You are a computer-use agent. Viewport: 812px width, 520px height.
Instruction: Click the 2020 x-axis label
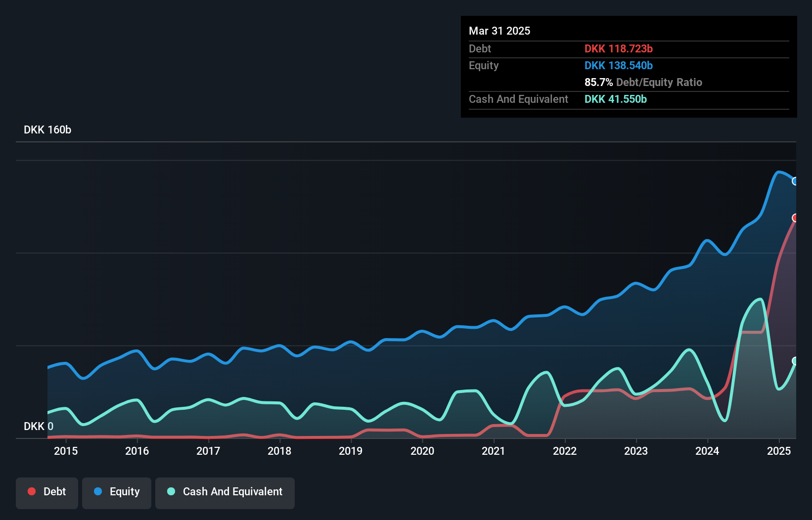tap(422, 451)
